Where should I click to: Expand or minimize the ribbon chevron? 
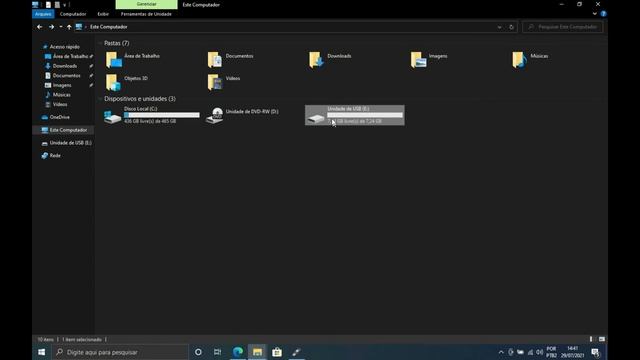click(595, 14)
